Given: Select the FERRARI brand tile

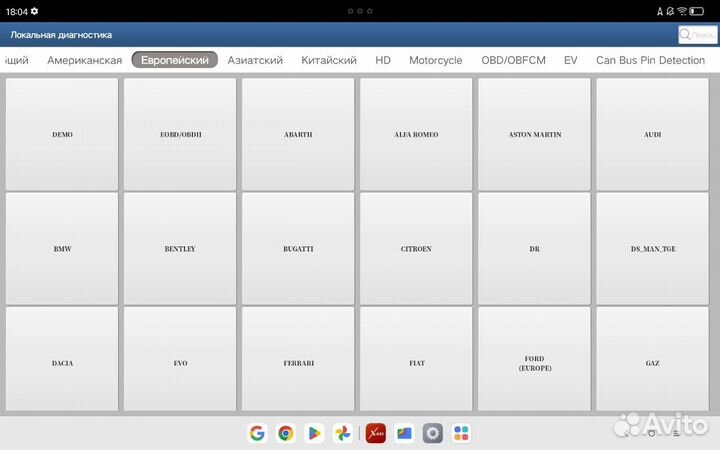Looking at the screenshot, I should tap(298, 363).
